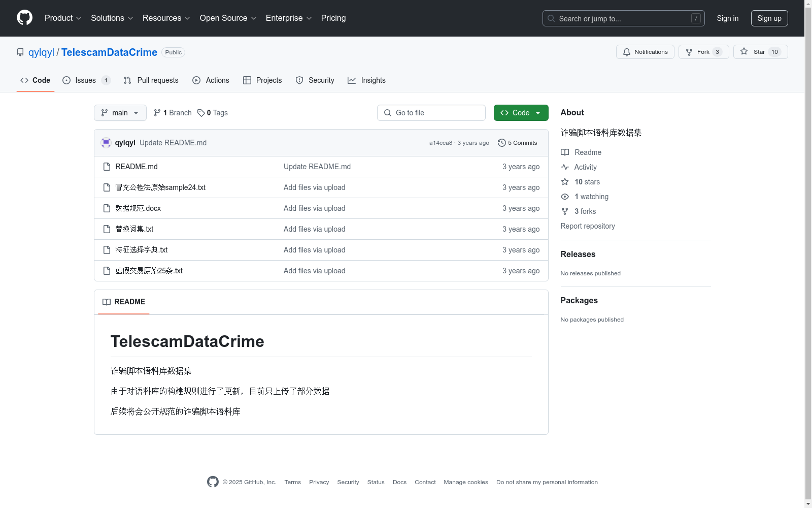Open the README.md file

(137, 167)
